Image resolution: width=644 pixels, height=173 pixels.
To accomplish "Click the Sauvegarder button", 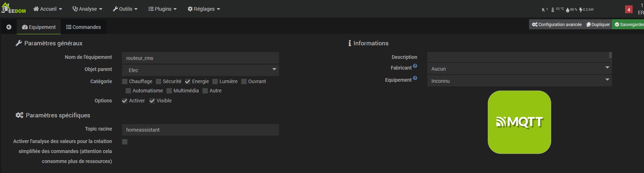I will (x=629, y=25).
